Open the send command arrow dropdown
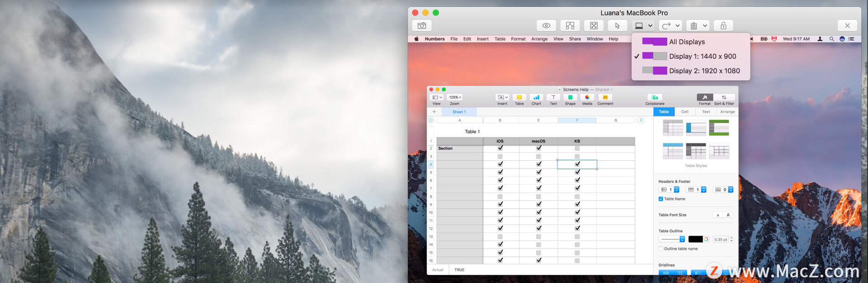The height and width of the screenshot is (283, 868). tap(670, 26)
